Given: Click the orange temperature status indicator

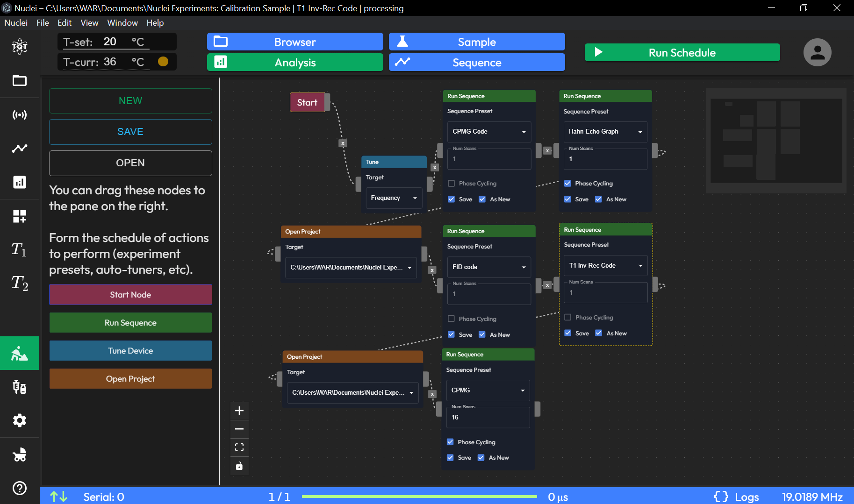Looking at the screenshot, I should pos(163,62).
